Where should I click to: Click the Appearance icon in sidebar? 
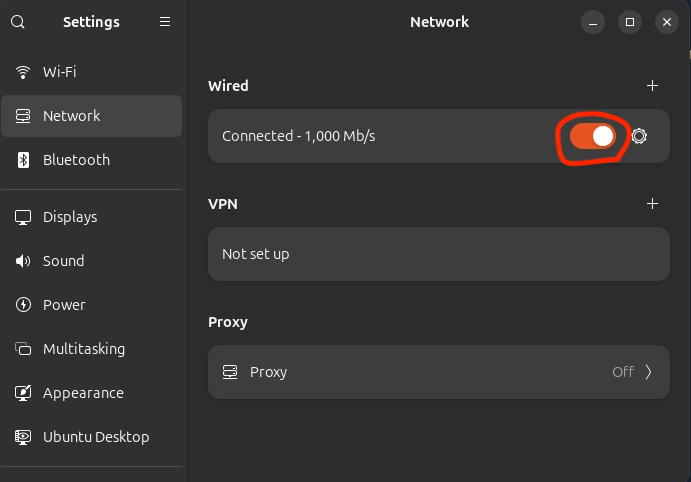coord(23,393)
